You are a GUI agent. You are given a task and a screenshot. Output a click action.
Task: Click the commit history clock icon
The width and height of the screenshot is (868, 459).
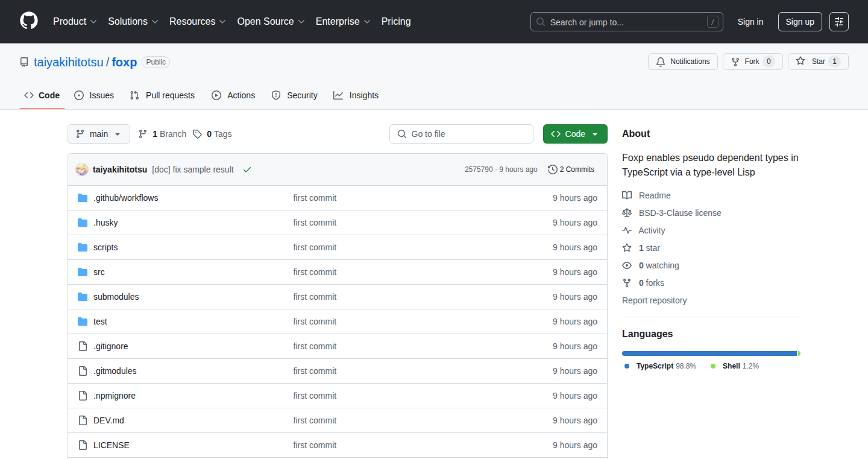(552, 169)
